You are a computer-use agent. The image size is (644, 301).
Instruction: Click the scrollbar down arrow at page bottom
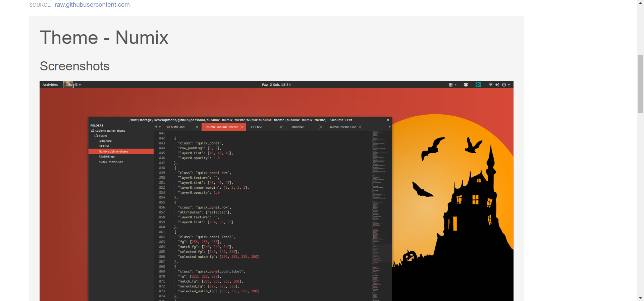pyautogui.click(x=640, y=298)
